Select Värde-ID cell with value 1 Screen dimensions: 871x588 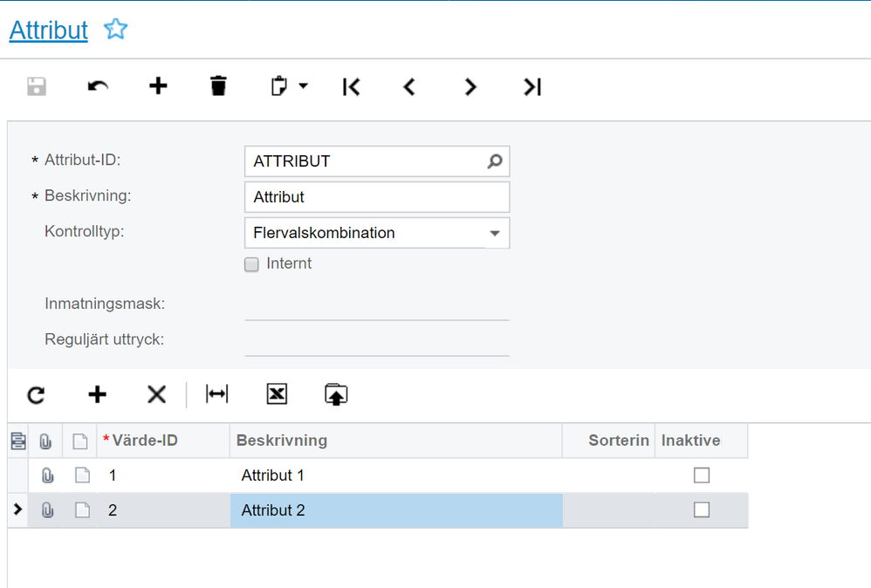click(x=164, y=475)
